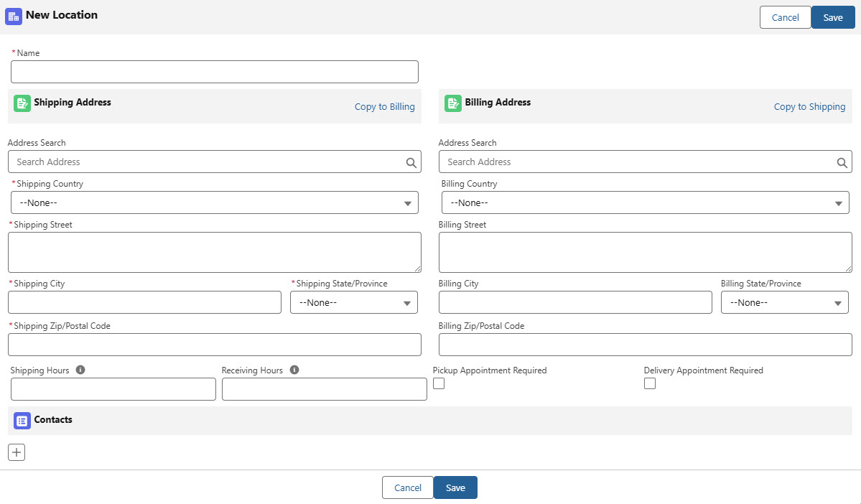This screenshot has height=504, width=861.
Task: Click the "Billing Country" label
Action: (470, 183)
